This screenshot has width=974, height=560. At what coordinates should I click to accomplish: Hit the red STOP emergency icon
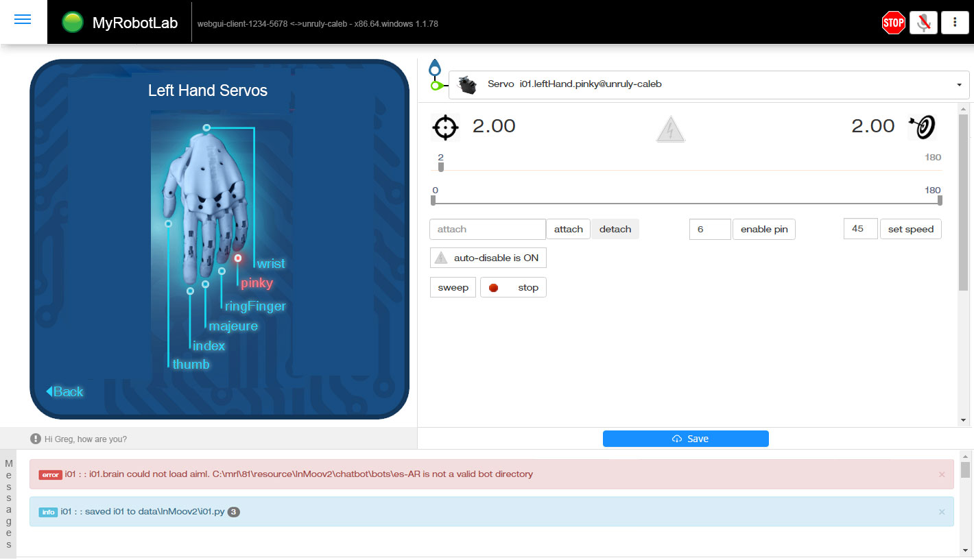pos(893,23)
